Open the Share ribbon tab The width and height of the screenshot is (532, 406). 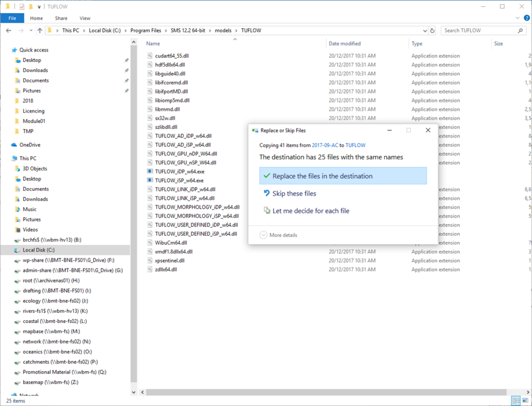coord(61,18)
